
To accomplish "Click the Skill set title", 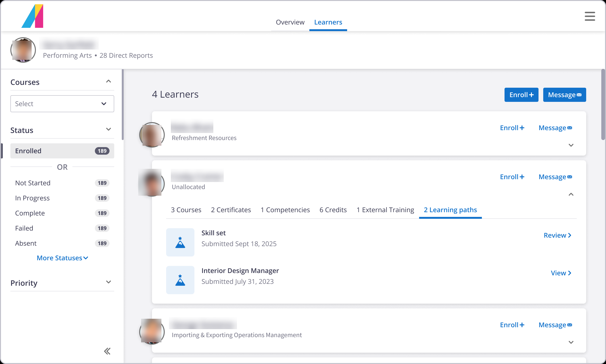I will click(x=213, y=233).
